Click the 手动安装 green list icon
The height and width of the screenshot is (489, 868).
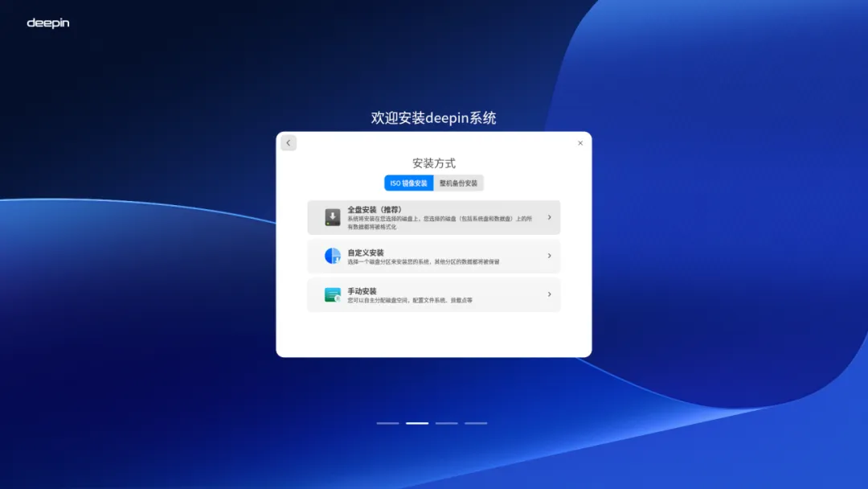pyautogui.click(x=332, y=294)
